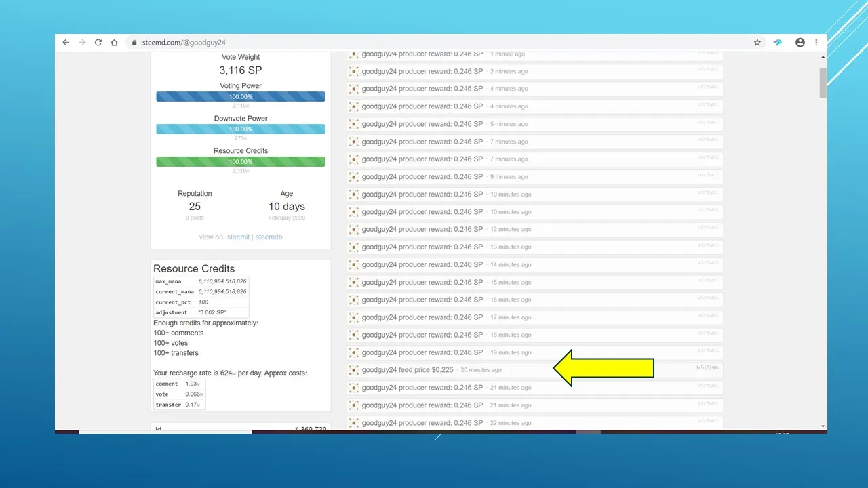
Task: Open goodguy24 link in 2 minutes ago row
Action: 379,71
